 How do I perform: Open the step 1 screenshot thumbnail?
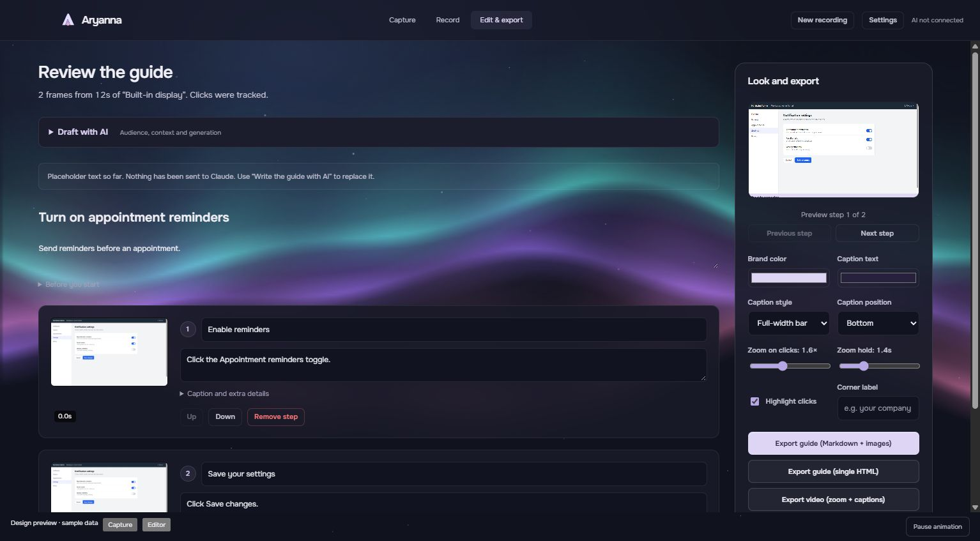pos(109,352)
